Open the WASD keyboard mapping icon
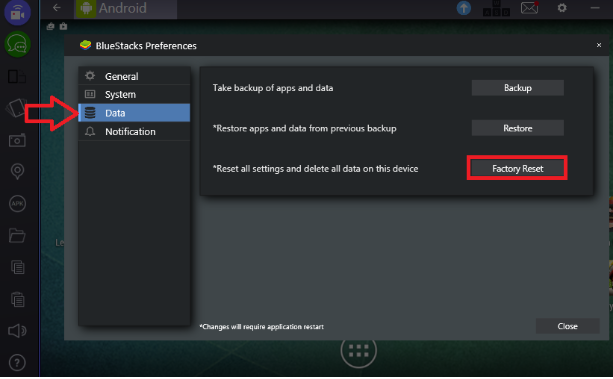Image resolution: width=613 pixels, height=379 pixels. 496,9
